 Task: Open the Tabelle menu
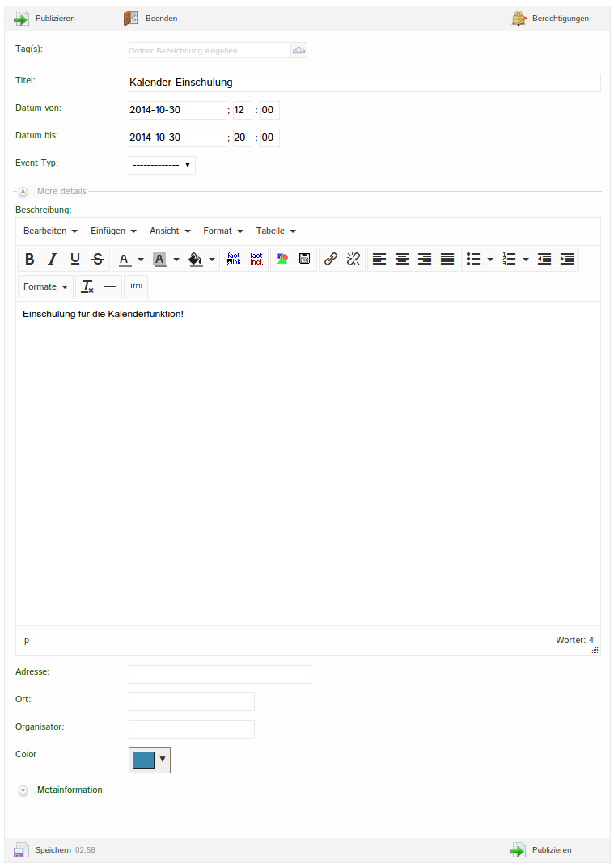pyautogui.click(x=276, y=231)
